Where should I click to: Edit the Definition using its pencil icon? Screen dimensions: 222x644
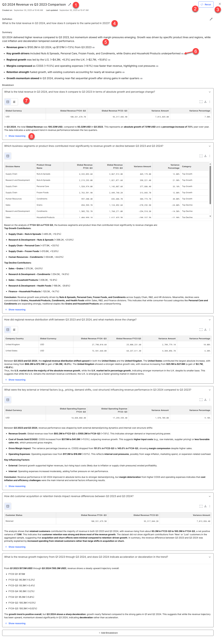pos(211,19)
